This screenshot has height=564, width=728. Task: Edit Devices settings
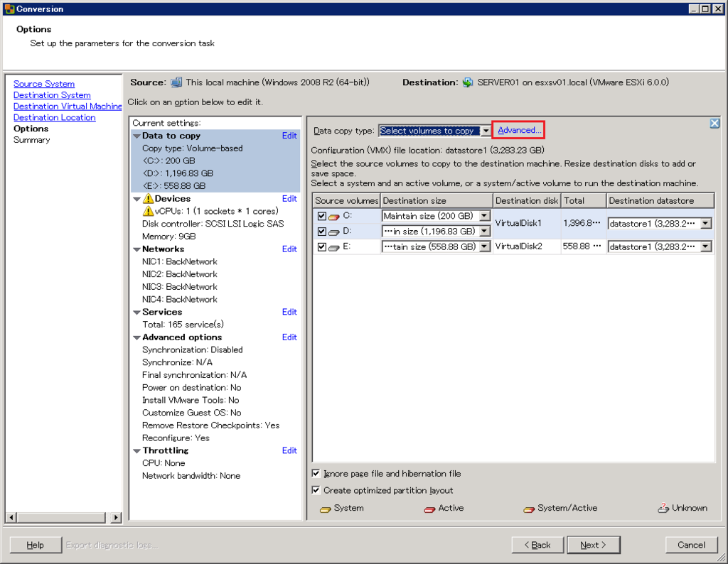click(x=289, y=198)
